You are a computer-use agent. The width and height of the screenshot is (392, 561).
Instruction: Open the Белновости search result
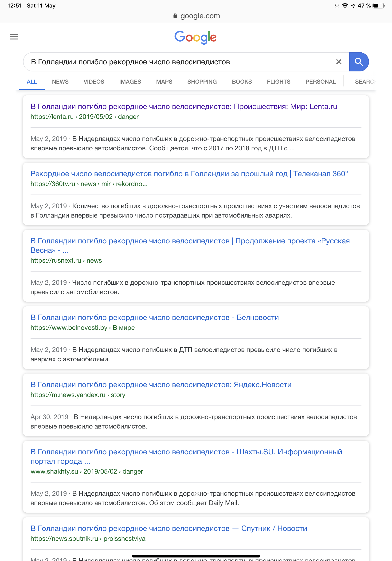pyautogui.click(x=154, y=317)
